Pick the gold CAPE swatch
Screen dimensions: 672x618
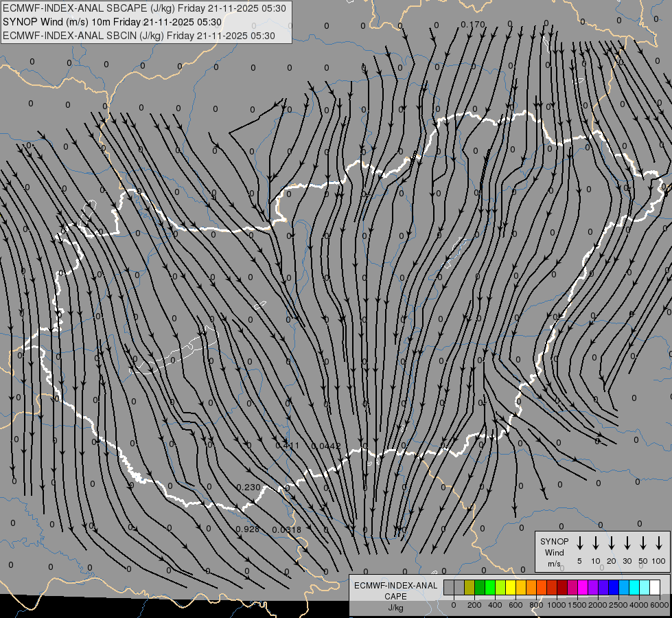point(521,587)
